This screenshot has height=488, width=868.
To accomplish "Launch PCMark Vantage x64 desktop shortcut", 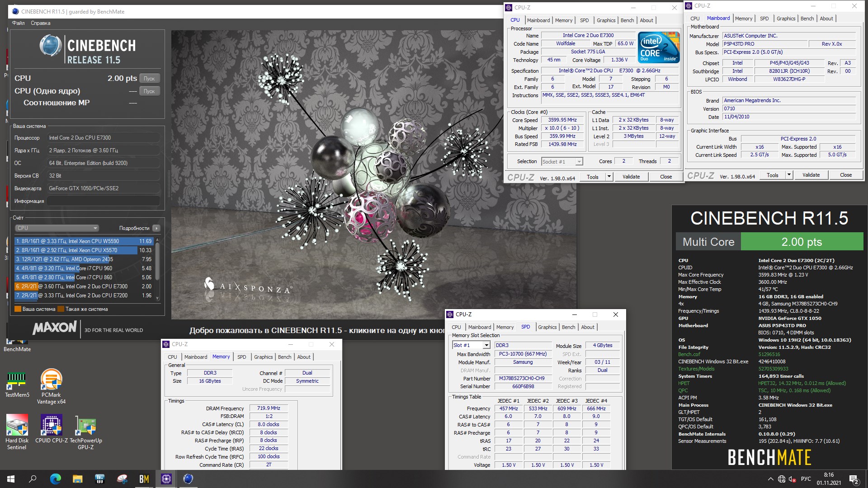I will (51, 386).
